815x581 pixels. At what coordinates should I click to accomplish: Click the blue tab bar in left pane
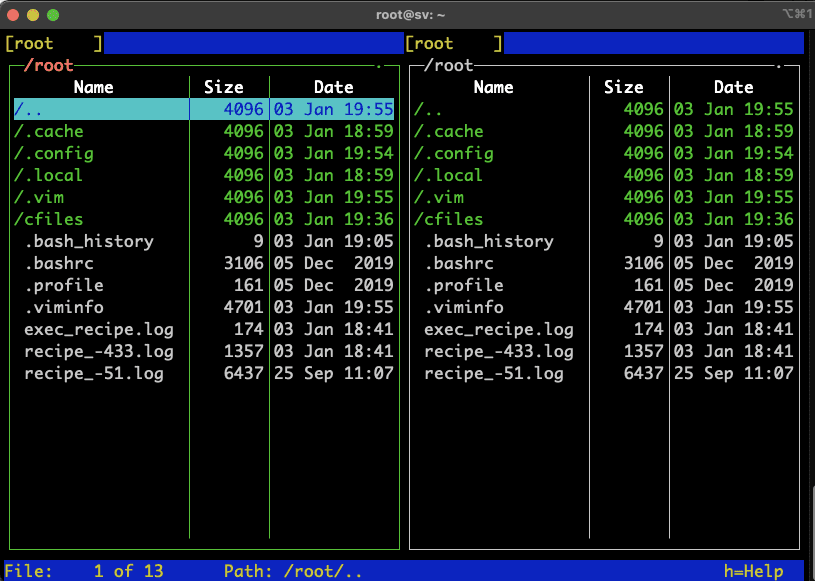254,43
